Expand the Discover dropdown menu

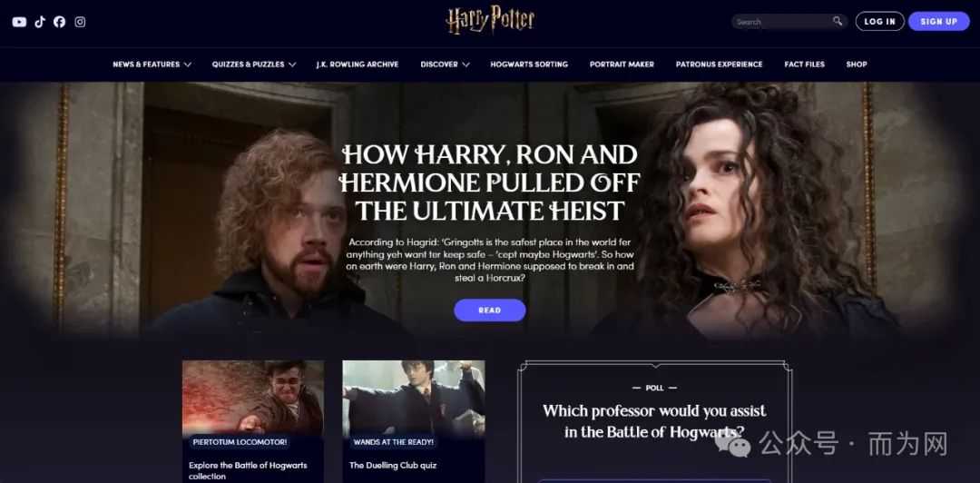[445, 64]
